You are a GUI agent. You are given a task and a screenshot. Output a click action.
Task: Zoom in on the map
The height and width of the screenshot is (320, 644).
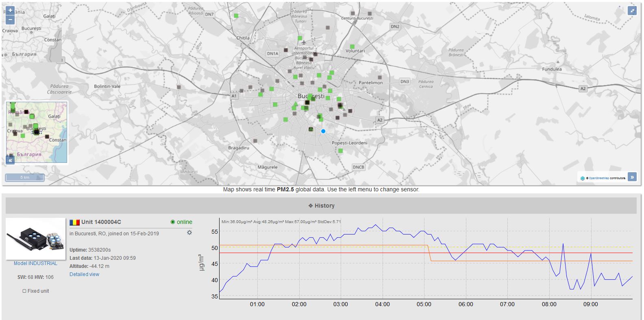tap(10, 10)
